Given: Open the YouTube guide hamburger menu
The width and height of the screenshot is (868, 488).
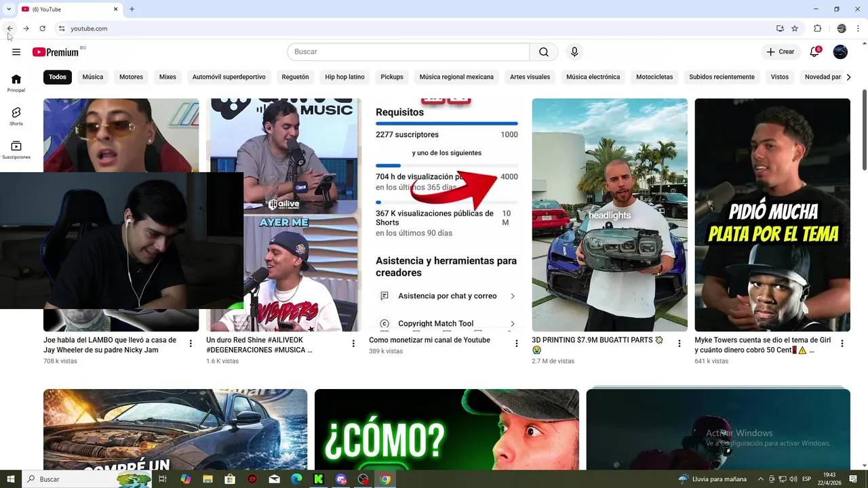Looking at the screenshot, I should click(x=16, y=52).
